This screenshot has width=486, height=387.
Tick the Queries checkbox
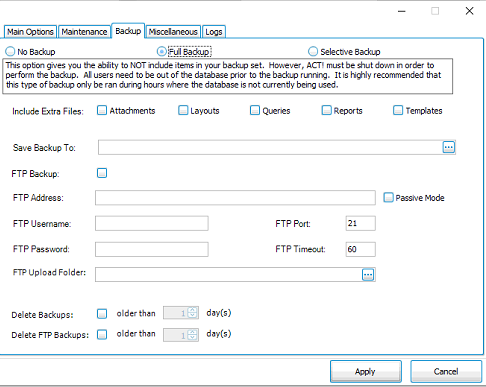pos(255,110)
